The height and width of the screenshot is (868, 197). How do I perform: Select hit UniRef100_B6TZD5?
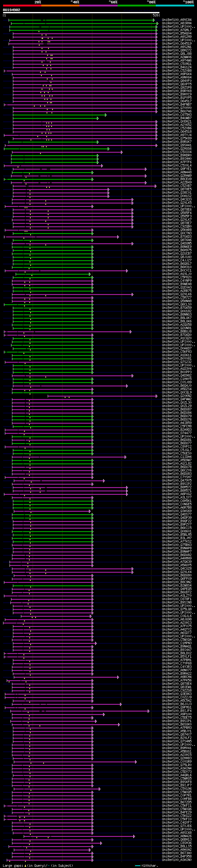pyautogui.click(x=177, y=802)
